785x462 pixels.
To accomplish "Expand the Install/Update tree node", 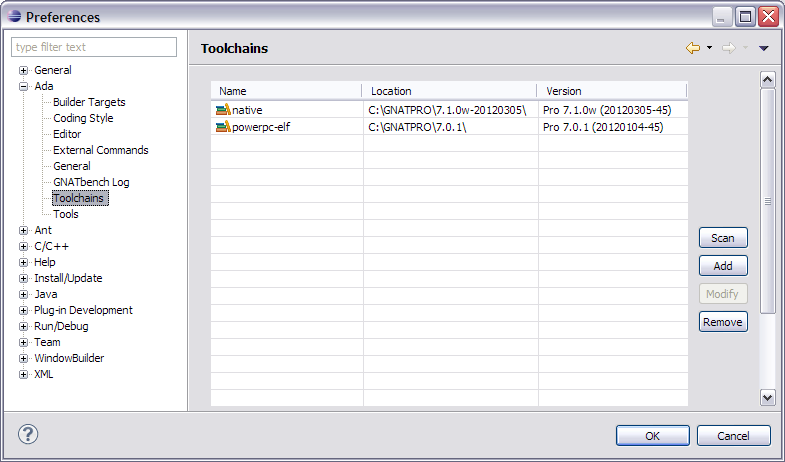I will [23, 278].
